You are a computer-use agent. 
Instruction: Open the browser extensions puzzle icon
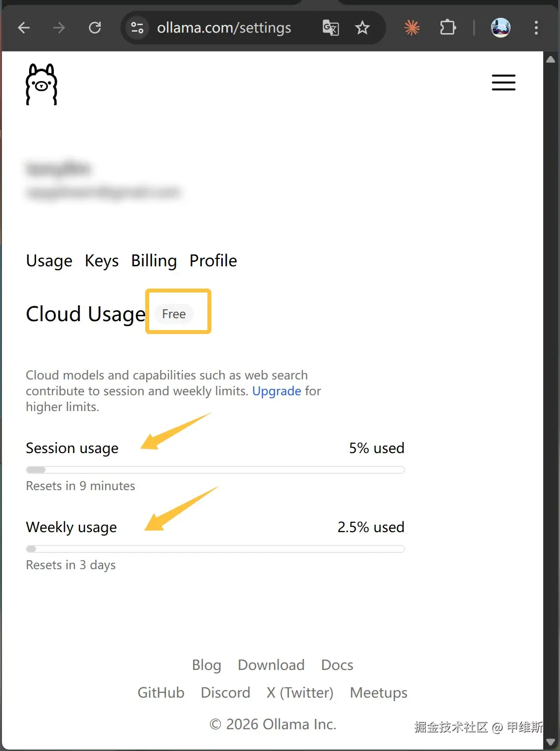448,28
